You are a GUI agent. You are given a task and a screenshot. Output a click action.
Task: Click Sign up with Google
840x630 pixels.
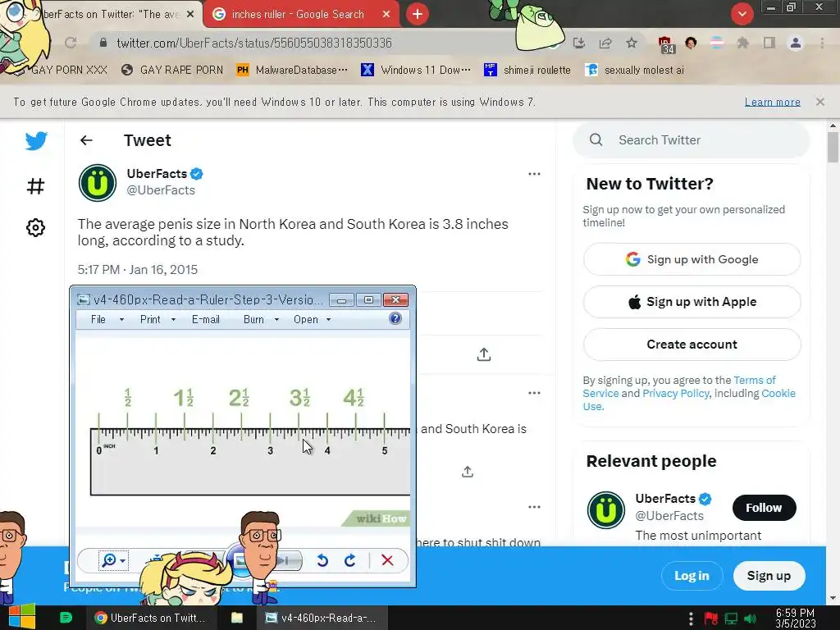click(692, 259)
